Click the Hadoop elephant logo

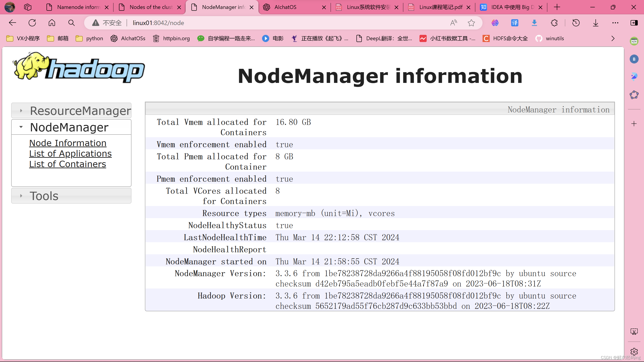79,67
